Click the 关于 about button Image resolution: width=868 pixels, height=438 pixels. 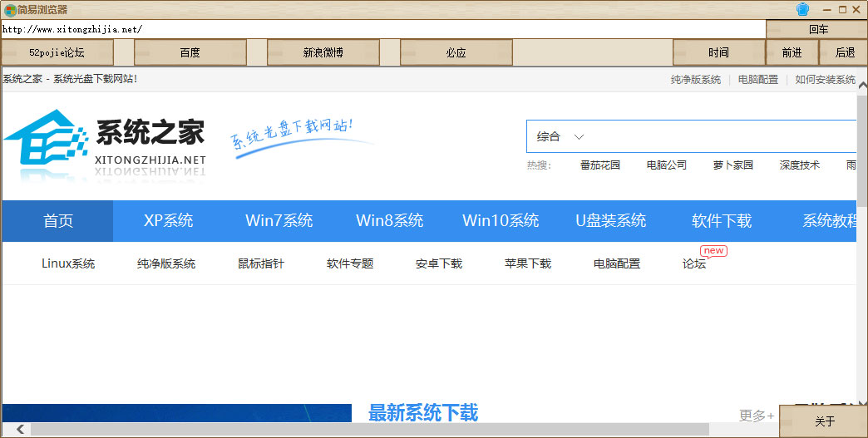point(824,421)
